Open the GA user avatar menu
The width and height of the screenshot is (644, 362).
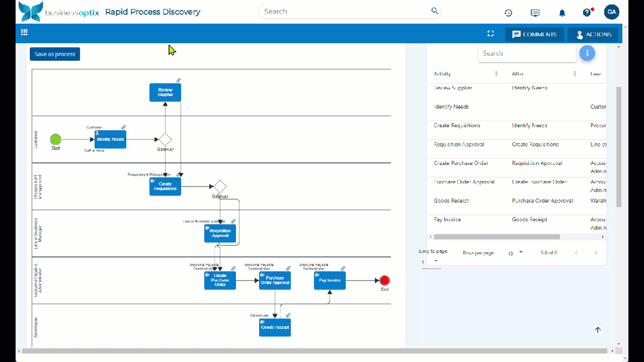pyautogui.click(x=611, y=12)
